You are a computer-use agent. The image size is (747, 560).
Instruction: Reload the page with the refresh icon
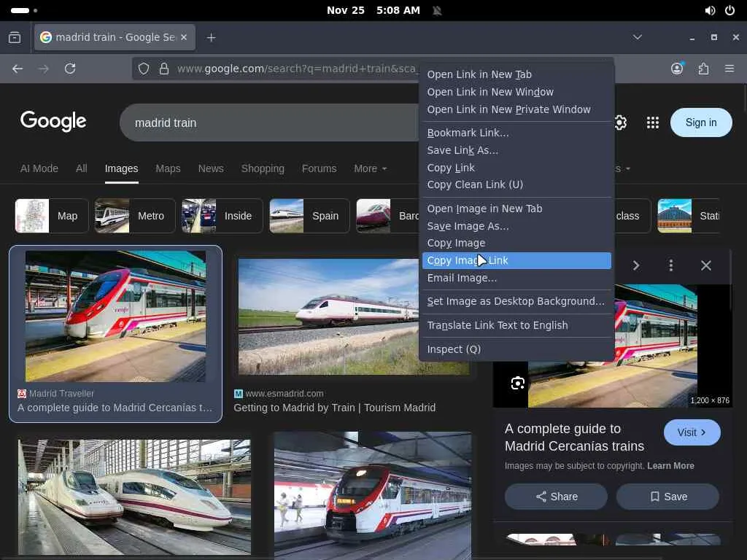tap(70, 69)
